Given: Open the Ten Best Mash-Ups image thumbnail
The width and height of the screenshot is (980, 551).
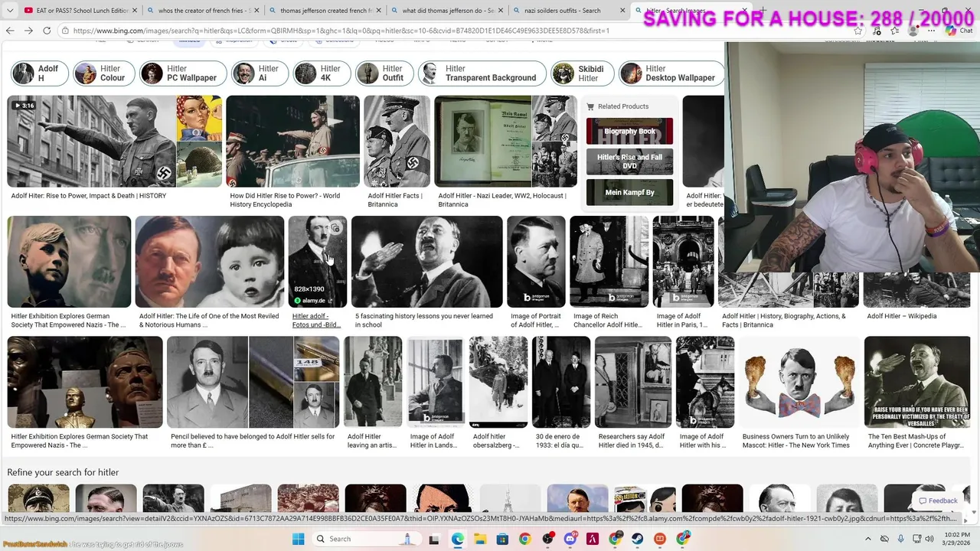Looking at the screenshot, I should [x=916, y=382].
